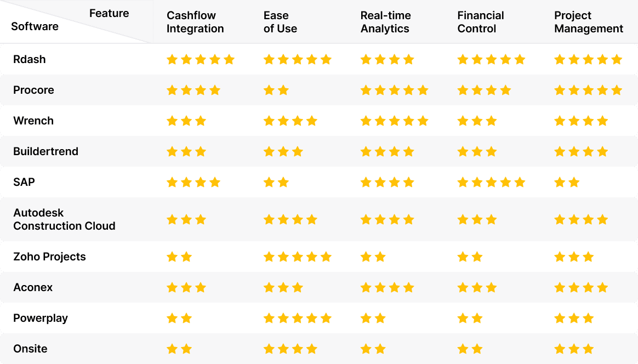Image resolution: width=638 pixels, height=364 pixels.
Task: Click the Software header label
Action: point(35,26)
